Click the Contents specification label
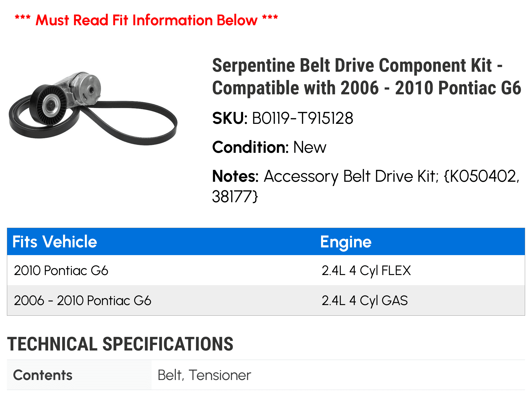Viewport: 532px width, 397px height. point(43,375)
